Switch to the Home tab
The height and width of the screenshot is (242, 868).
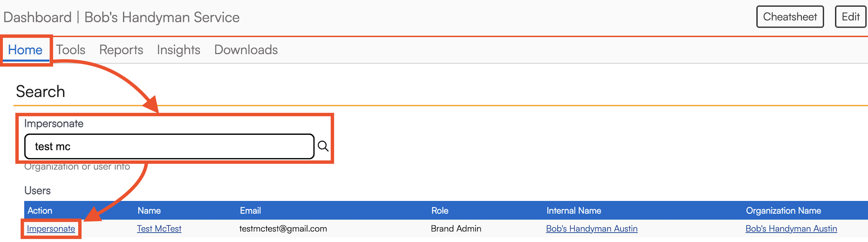click(25, 50)
